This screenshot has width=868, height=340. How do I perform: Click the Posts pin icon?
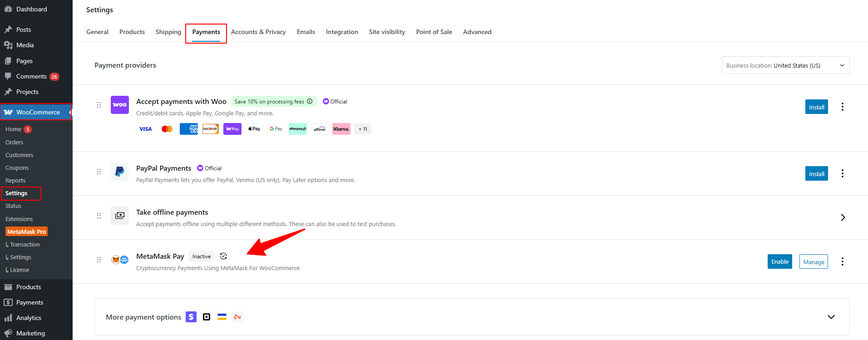(x=8, y=30)
